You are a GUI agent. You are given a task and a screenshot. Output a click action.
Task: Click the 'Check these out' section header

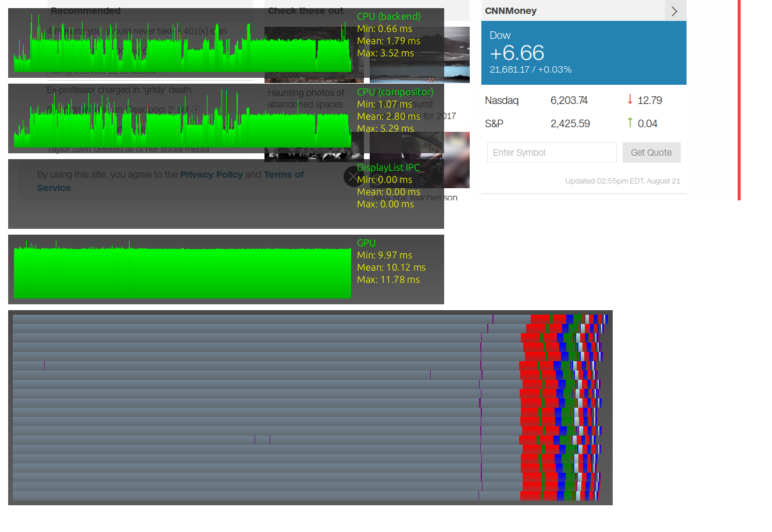point(306,10)
